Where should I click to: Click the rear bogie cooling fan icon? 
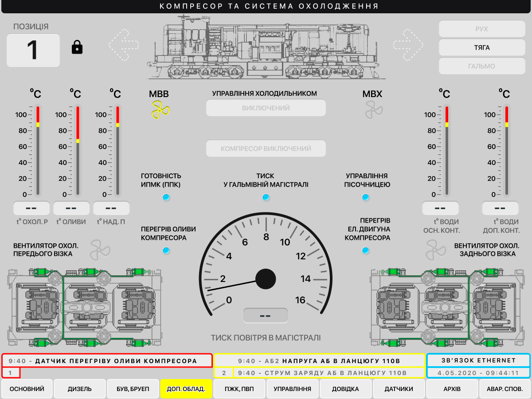tap(435, 250)
